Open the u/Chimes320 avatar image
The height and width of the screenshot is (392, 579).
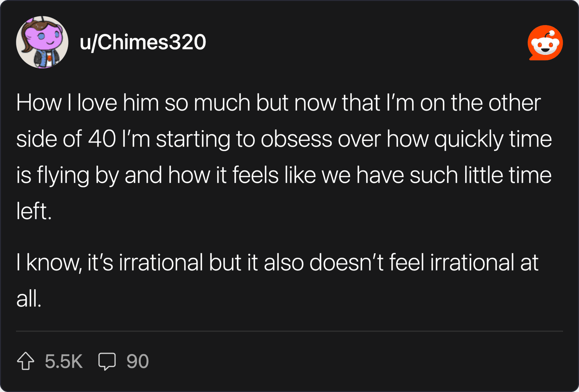(42, 42)
